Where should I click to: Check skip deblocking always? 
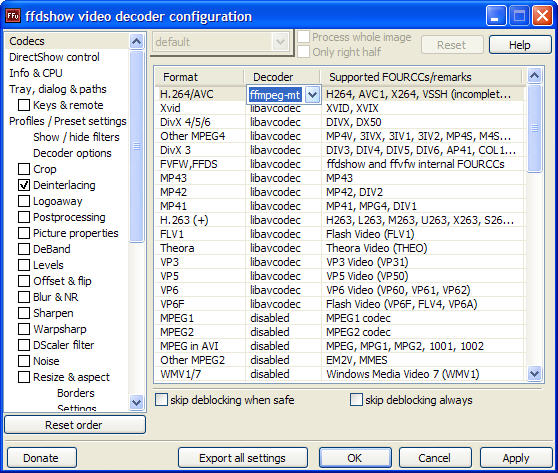coord(356,400)
